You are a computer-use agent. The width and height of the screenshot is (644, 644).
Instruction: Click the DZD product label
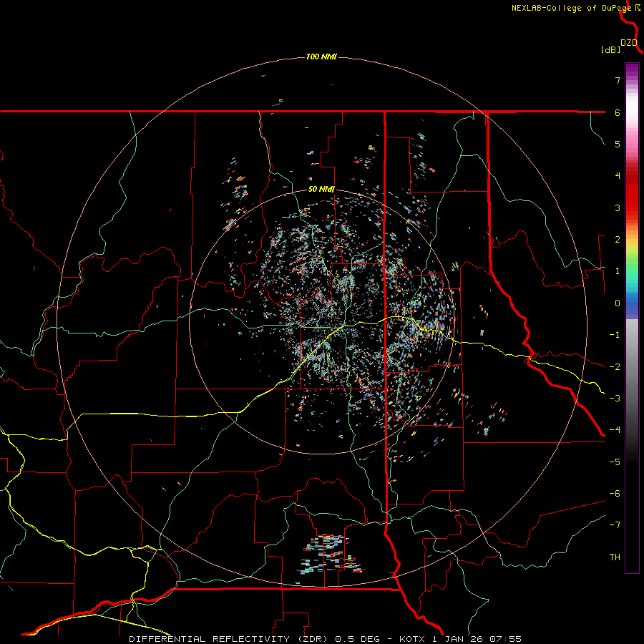(629, 43)
